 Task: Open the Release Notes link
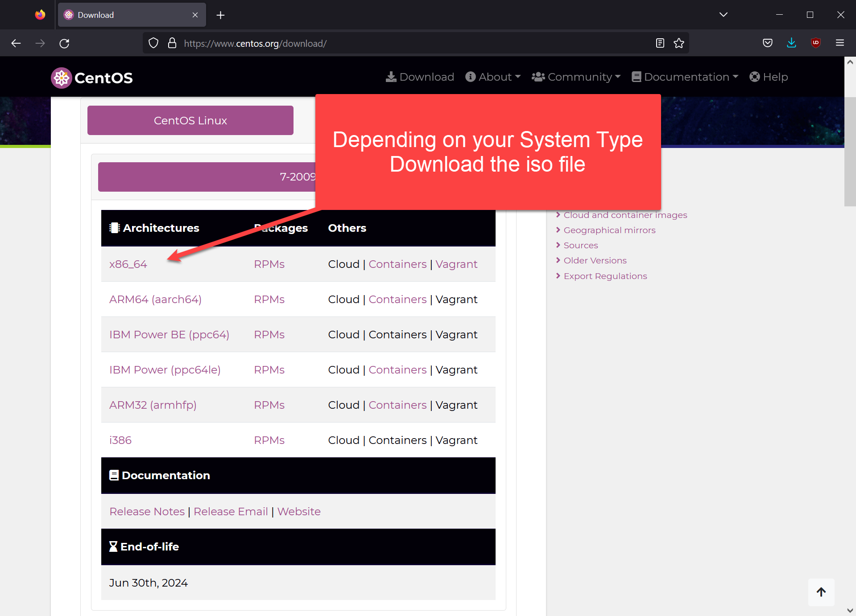(x=147, y=512)
